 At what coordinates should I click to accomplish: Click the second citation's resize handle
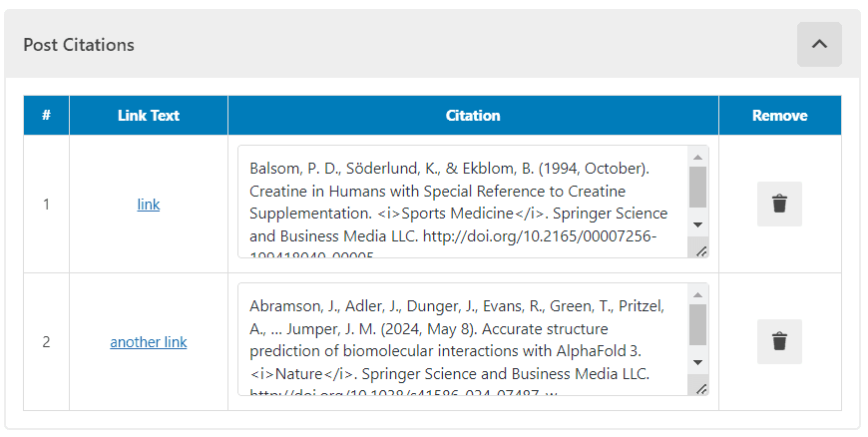pos(701,388)
